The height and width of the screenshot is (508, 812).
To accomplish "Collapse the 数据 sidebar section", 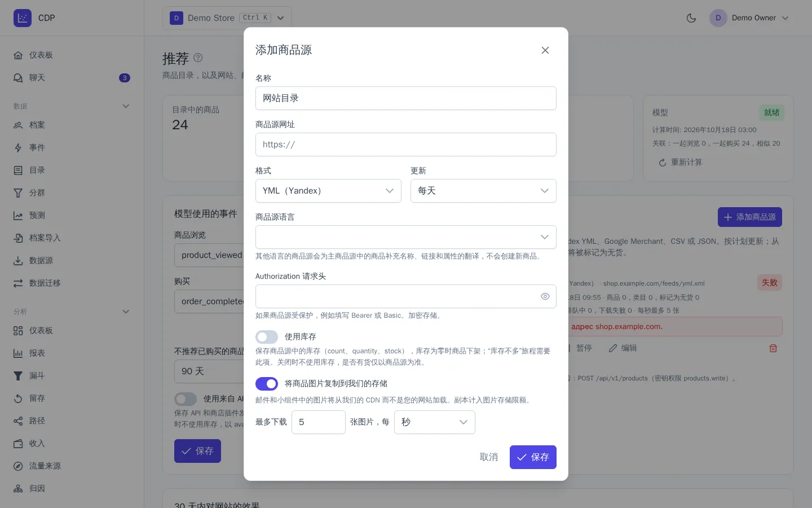I will [x=126, y=106].
